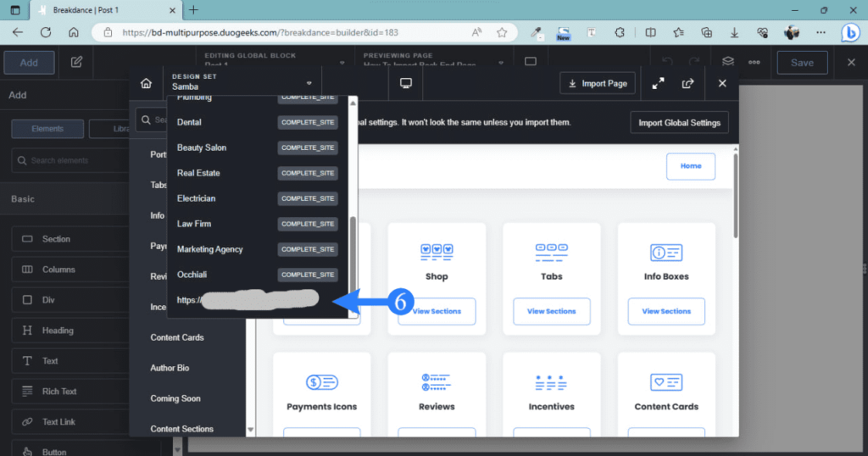This screenshot has height=456, width=868.
Task: Click the browser address bar URL
Action: [260, 33]
